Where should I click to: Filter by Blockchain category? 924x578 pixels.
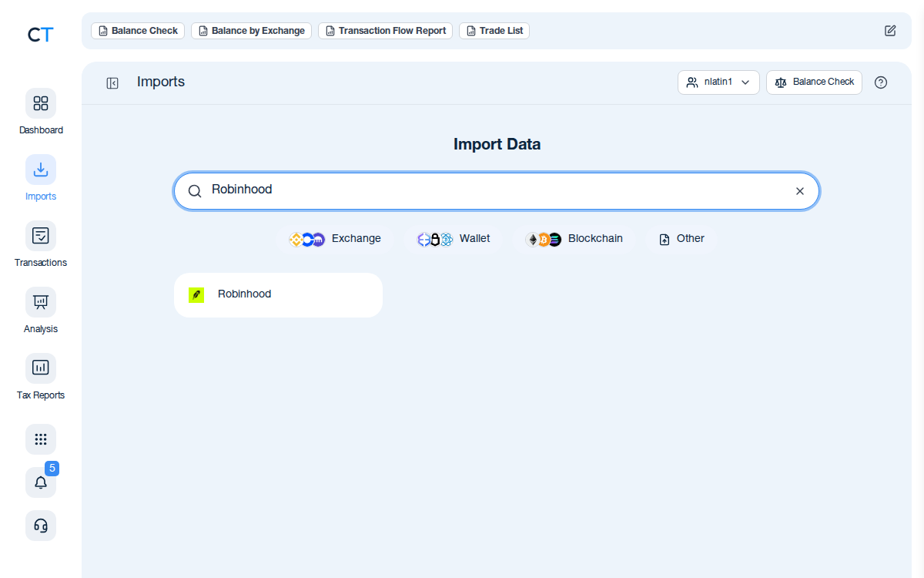coord(574,239)
